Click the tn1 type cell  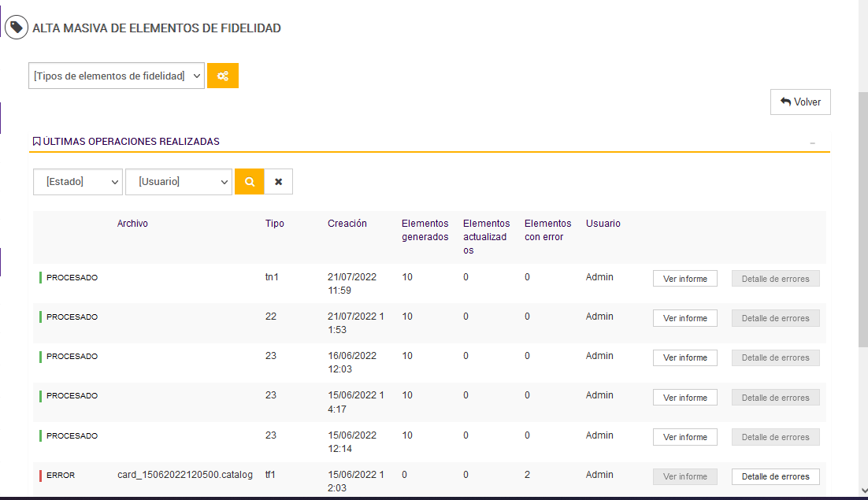(272, 277)
